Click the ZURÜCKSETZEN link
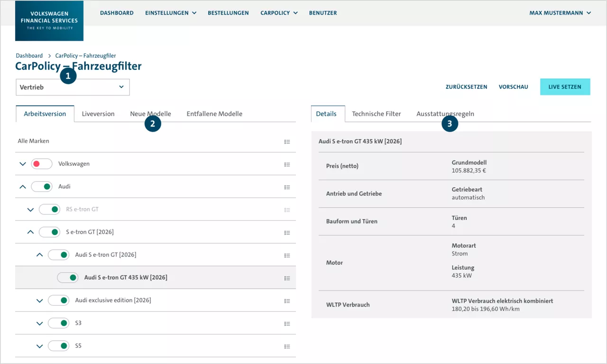This screenshot has height=364, width=607. tap(466, 87)
